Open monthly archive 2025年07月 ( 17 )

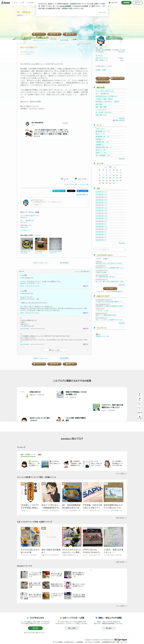pyautogui.click(x=101, y=192)
